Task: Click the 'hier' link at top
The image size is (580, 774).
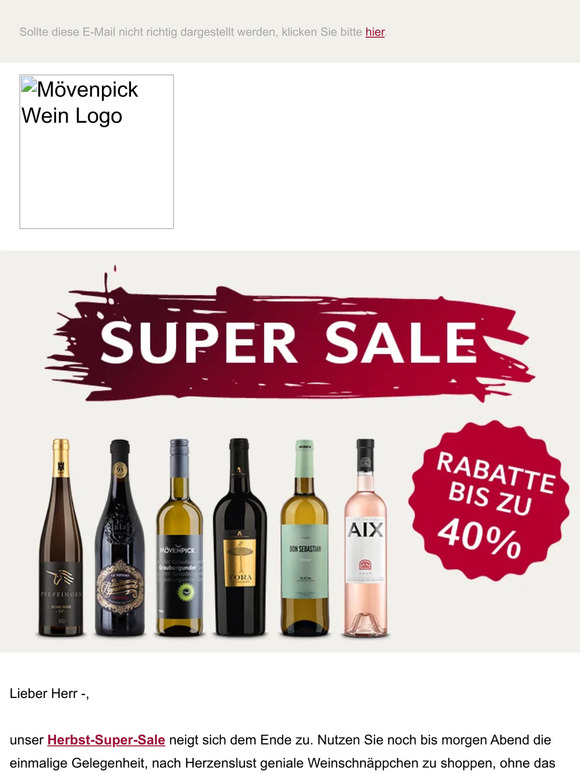Action: tap(375, 32)
